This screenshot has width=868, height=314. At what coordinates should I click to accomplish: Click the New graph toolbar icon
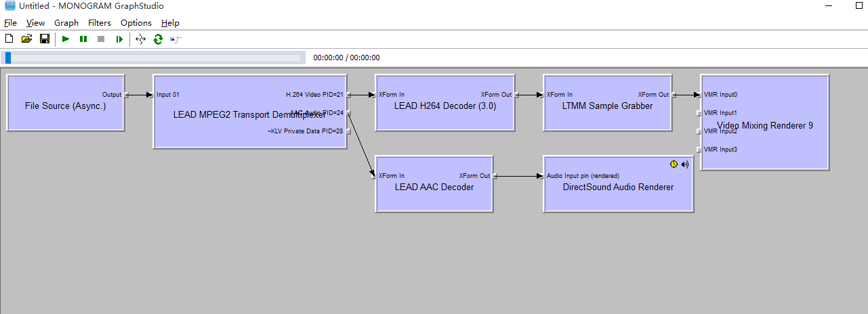[9, 39]
